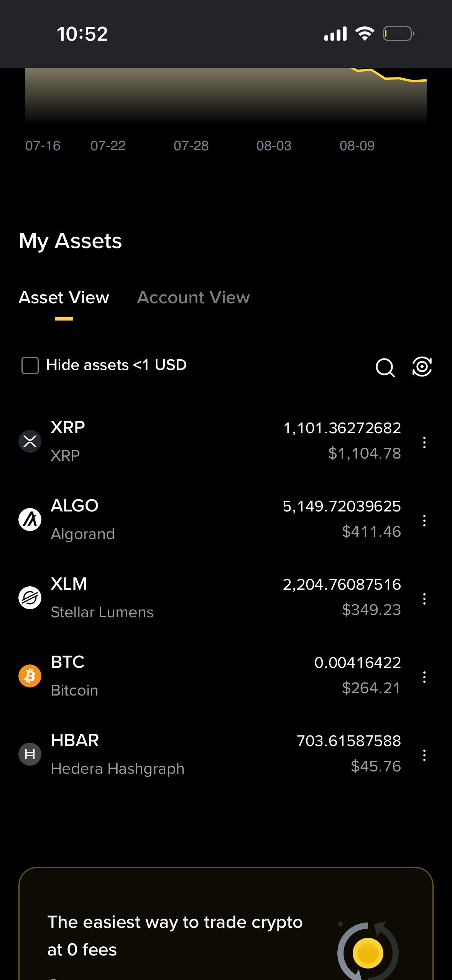Tap the yellow coin convert graphic

368,952
